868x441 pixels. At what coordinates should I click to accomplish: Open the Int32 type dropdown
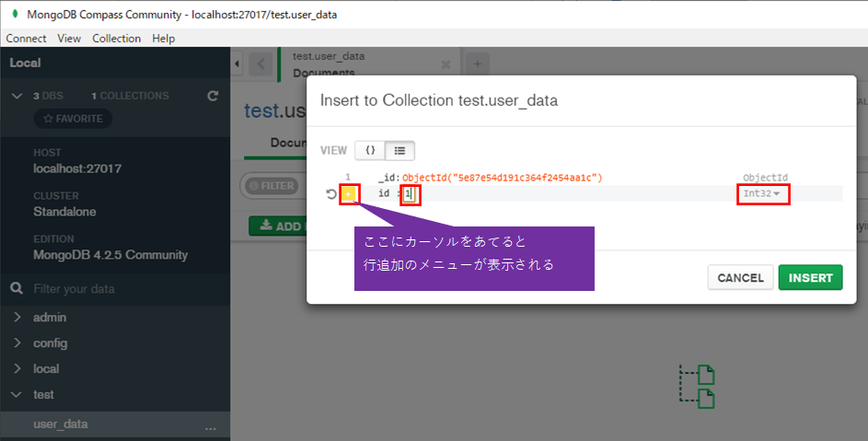(762, 193)
